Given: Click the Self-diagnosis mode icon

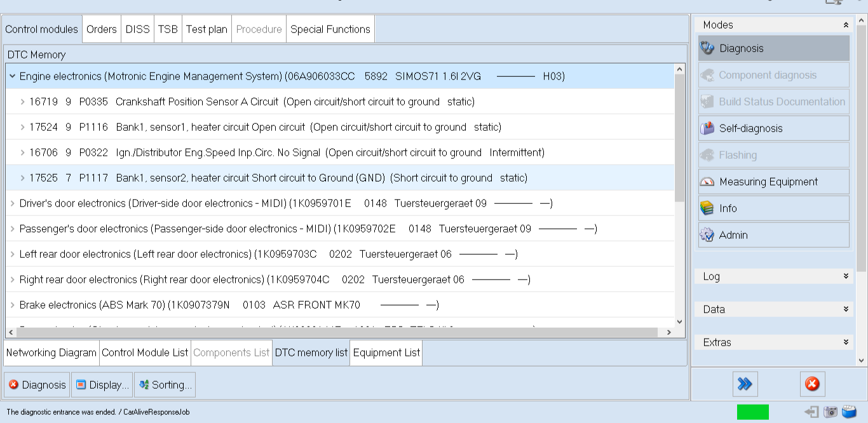Looking at the screenshot, I should tap(707, 128).
